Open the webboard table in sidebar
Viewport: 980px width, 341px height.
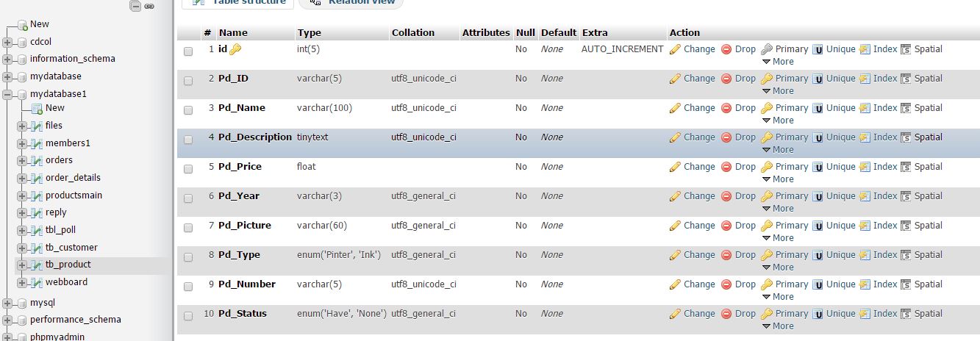pos(66,282)
